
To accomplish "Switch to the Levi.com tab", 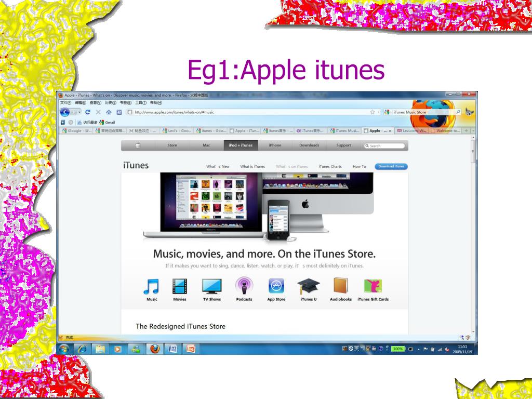I will click(x=411, y=130).
